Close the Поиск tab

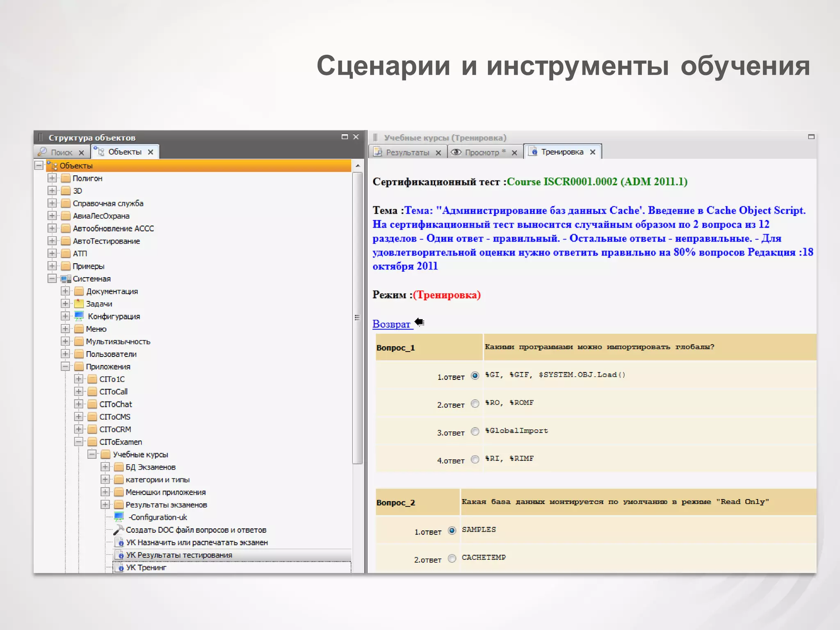click(81, 153)
